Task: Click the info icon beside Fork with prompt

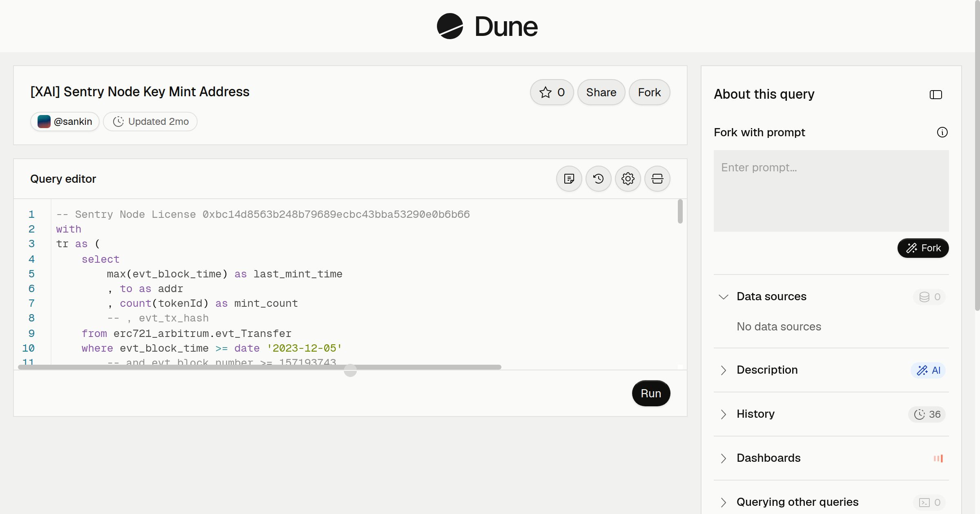Action: coord(942,132)
